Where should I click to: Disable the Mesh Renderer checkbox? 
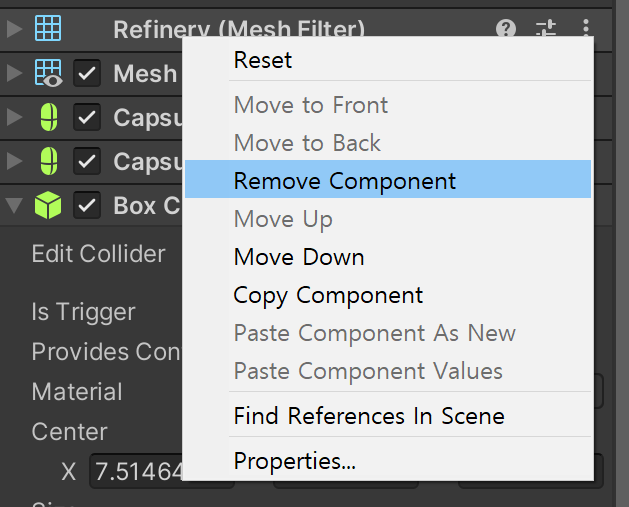tap(88, 73)
